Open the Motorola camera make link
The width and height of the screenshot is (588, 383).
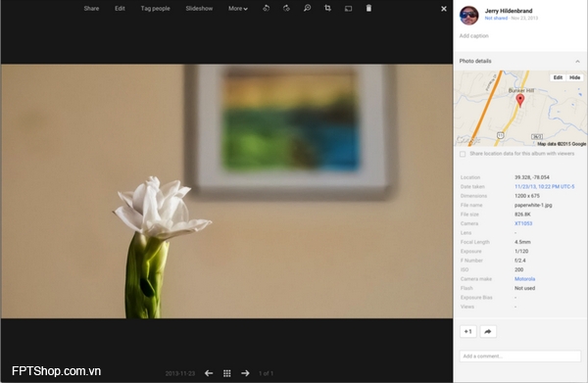[524, 279]
